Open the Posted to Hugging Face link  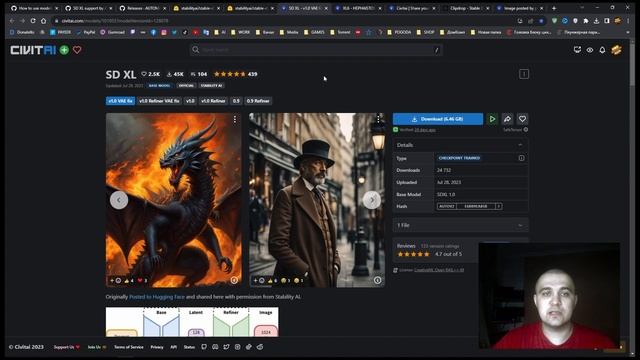[x=157, y=297]
